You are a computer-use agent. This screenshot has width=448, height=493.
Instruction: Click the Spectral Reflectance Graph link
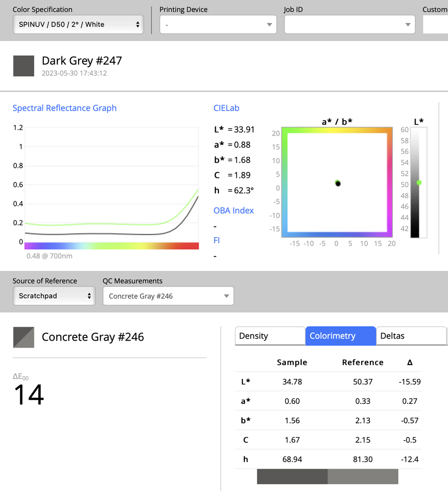pos(64,108)
